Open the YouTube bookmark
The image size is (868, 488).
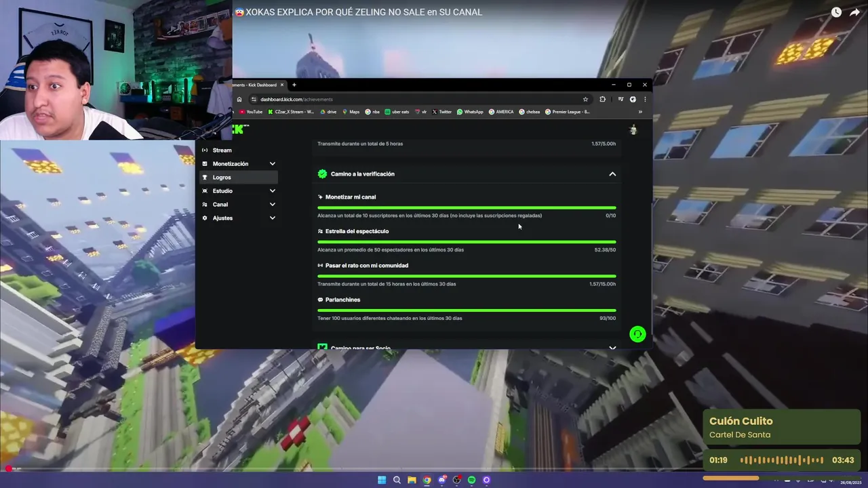(251, 112)
